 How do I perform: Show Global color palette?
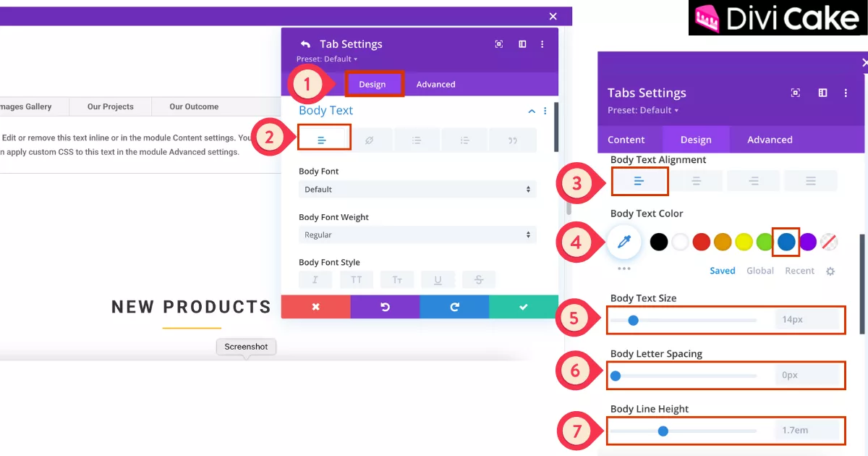(x=759, y=271)
